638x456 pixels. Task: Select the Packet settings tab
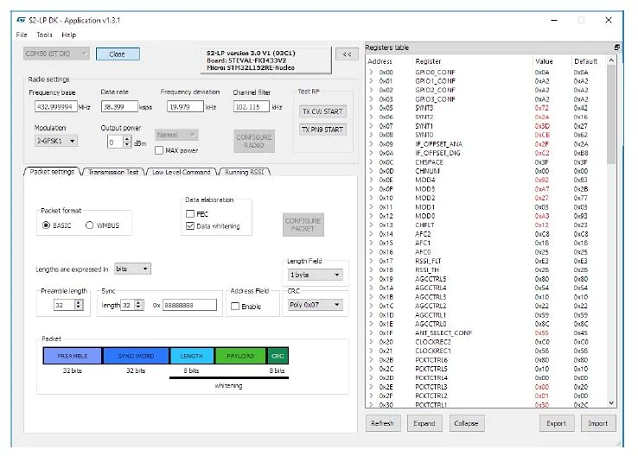pyautogui.click(x=52, y=172)
